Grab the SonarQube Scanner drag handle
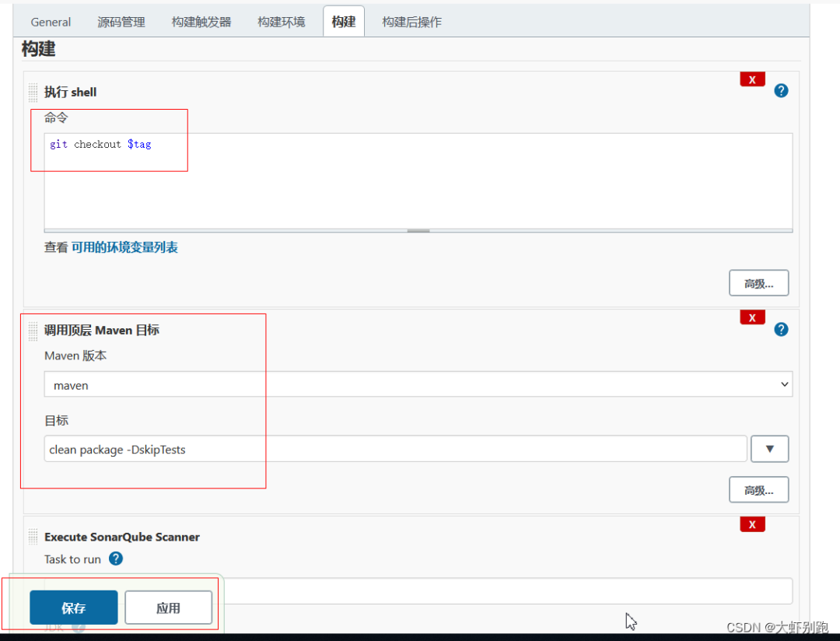The image size is (840, 641). click(33, 537)
